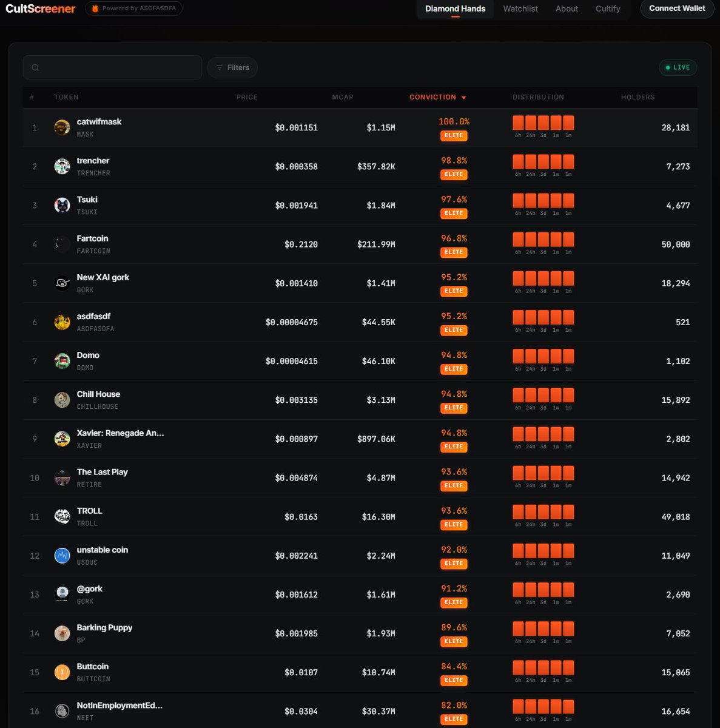Sort by the Holders column header

coord(638,97)
